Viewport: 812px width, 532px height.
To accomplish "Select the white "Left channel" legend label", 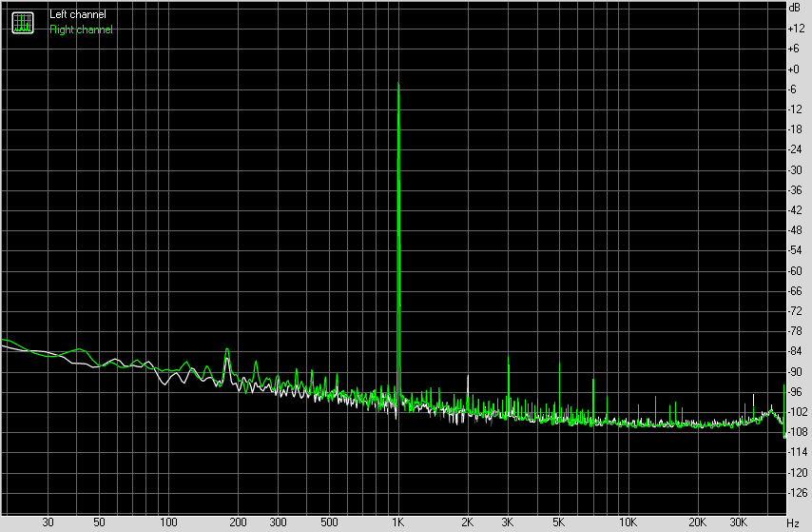I will point(78,14).
